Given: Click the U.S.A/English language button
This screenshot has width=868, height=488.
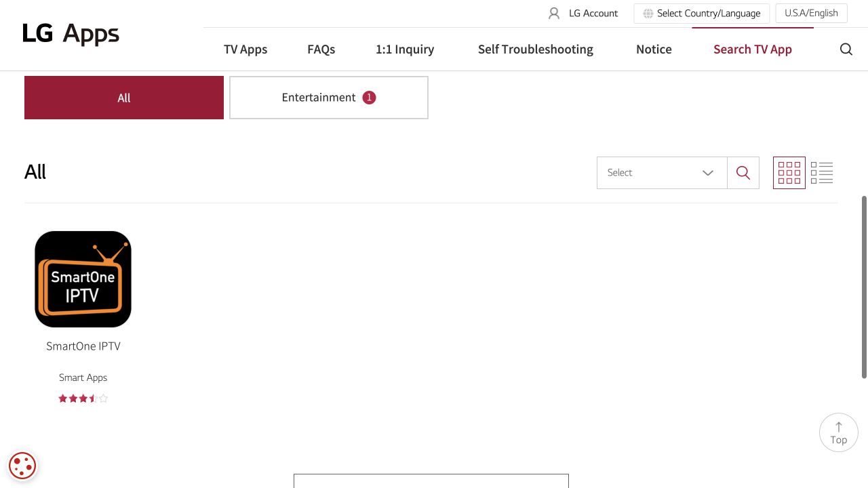Looking at the screenshot, I should point(812,14).
